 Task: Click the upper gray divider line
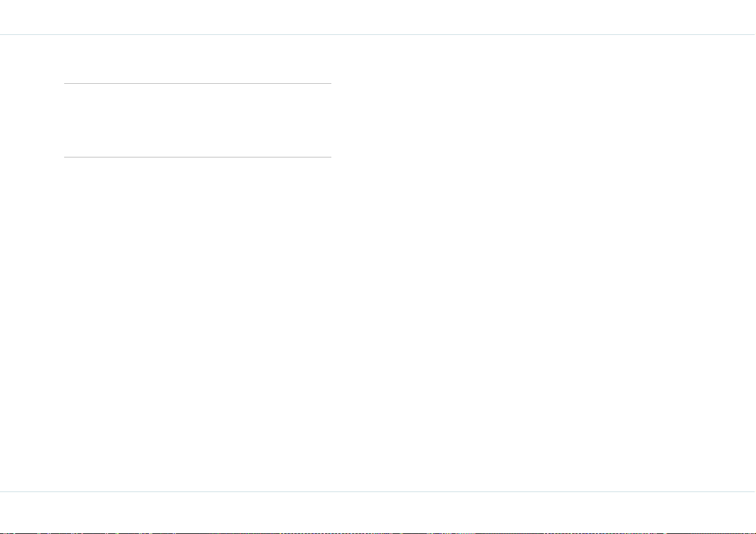pos(197,83)
